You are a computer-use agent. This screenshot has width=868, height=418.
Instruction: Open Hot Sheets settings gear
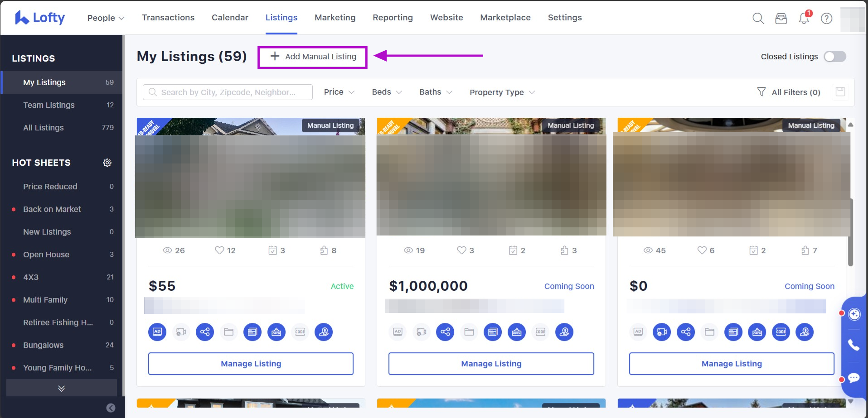pos(107,163)
